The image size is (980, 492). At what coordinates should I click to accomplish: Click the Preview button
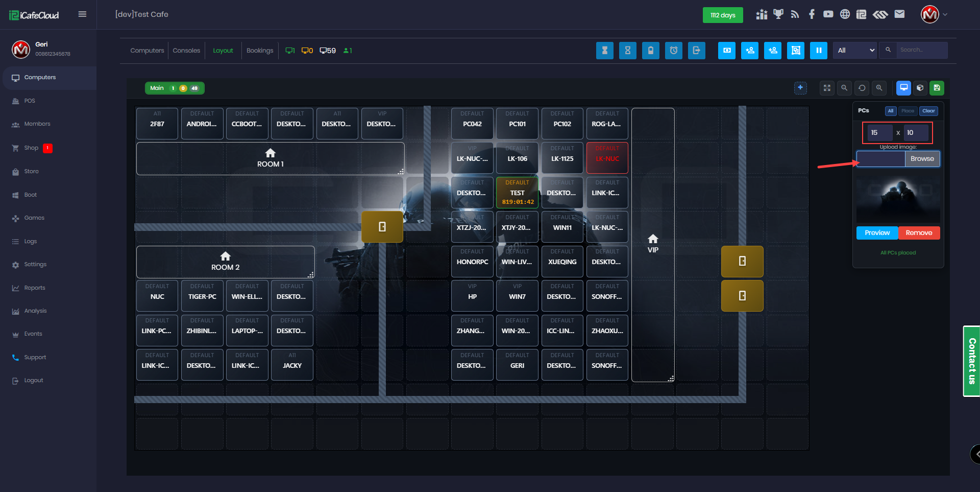877,233
